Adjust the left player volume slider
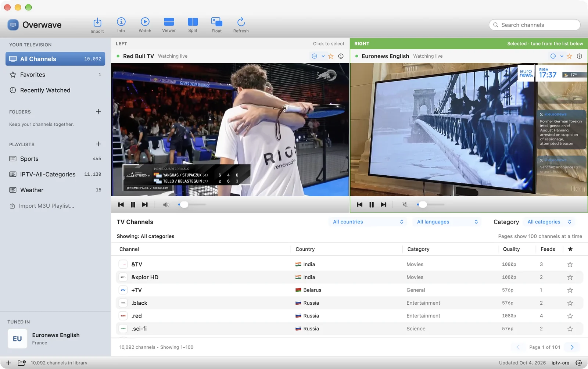The width and height of the screenshot is (588, 369). (x=192, y=204)
